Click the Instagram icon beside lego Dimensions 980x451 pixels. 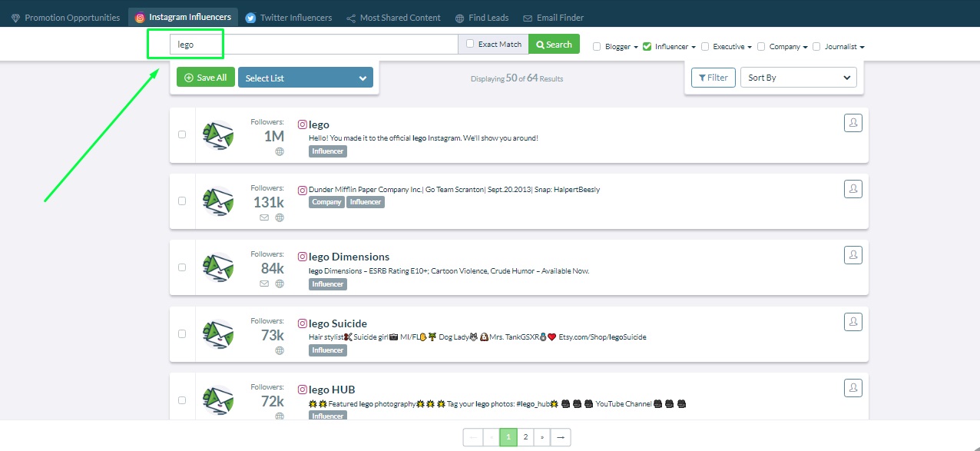(x=303, y=257)
